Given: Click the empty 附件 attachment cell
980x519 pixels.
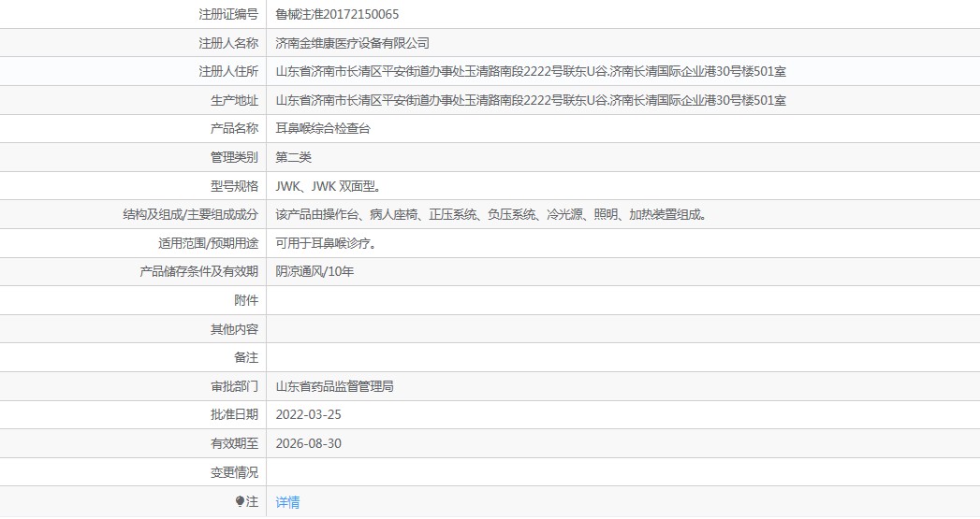Looking at the screenshot, I should click(x=622, y=300).
